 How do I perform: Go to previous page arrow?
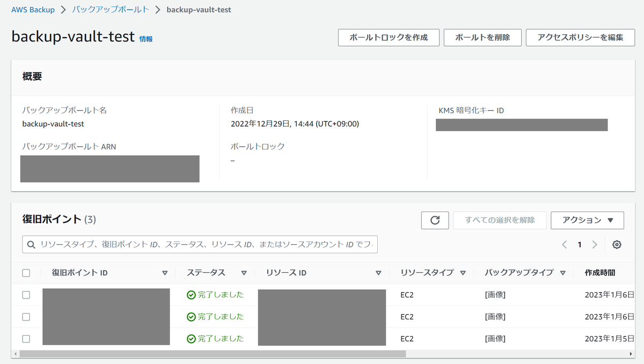(x=565, y=245)
